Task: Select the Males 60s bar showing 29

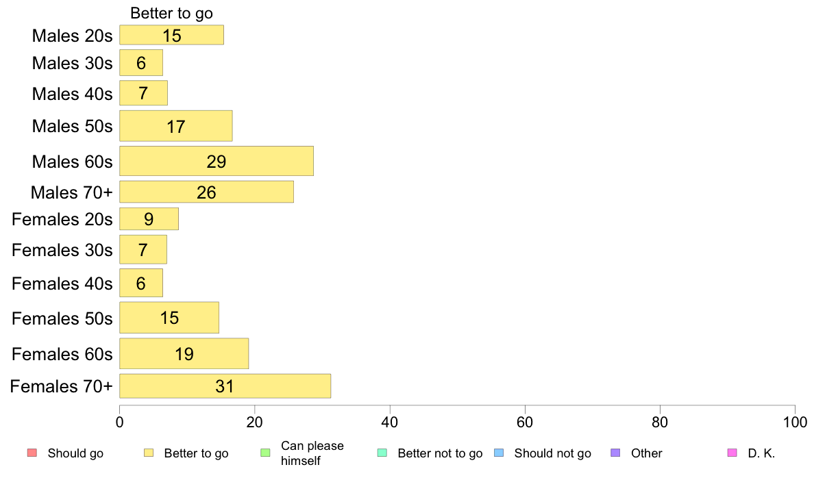Action: [217, 161]
